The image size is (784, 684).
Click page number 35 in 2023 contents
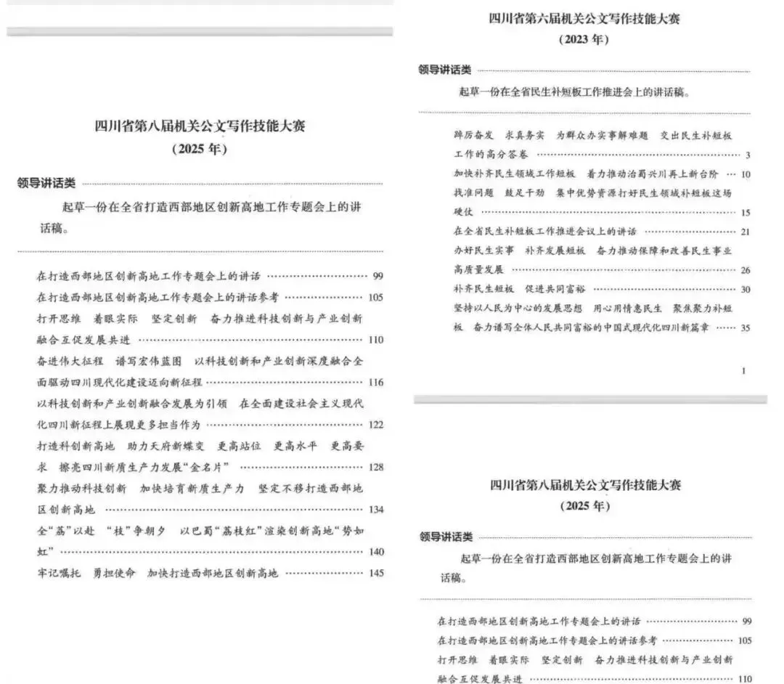click(x=746, y=328)
